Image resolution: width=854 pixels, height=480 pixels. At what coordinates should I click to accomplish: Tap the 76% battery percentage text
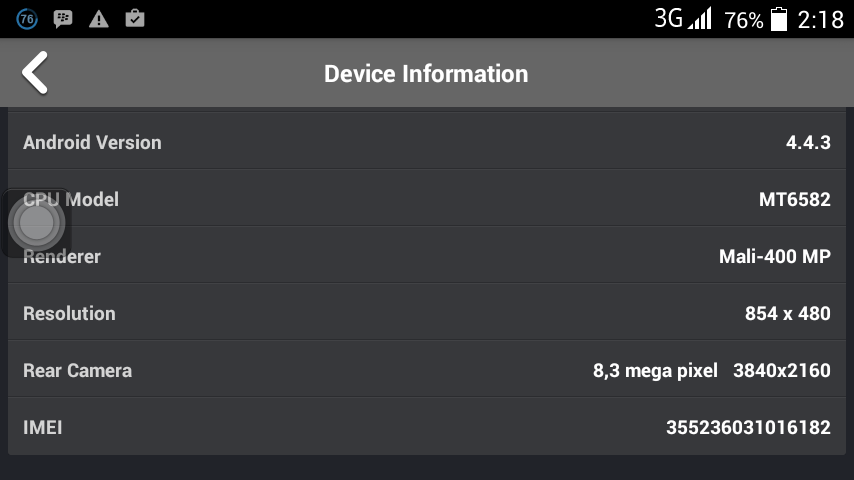(743, 20)
